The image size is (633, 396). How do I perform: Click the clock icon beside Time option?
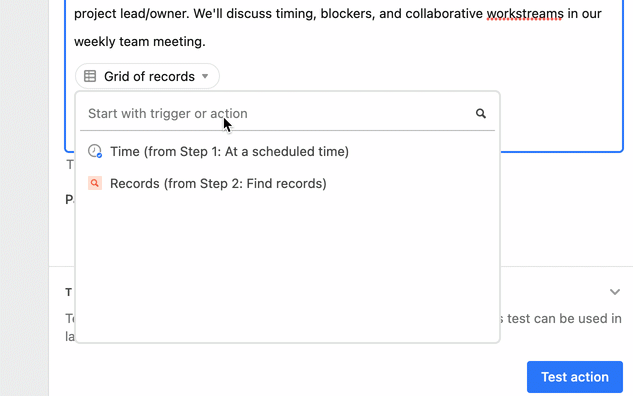tap(95, 151)
